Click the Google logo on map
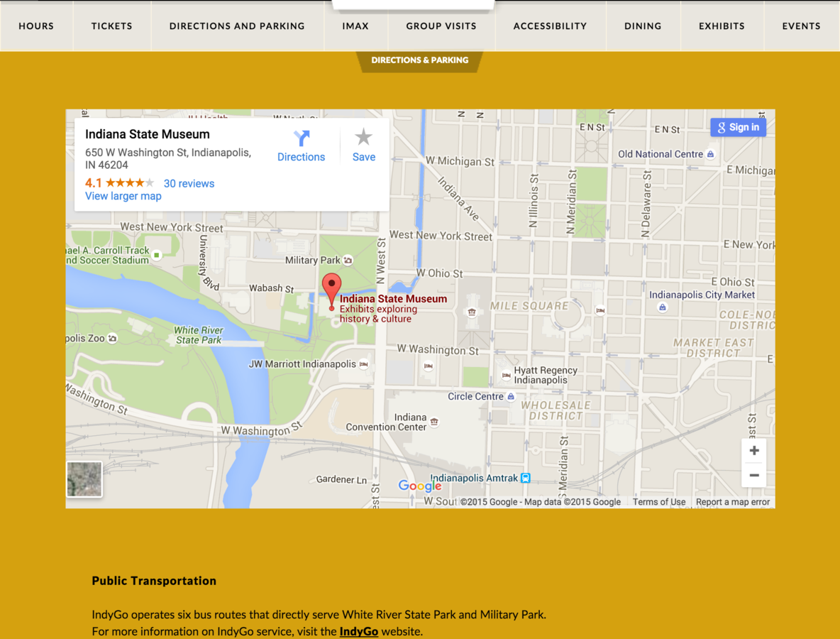840x639 pixels. (x=420, y=486)
